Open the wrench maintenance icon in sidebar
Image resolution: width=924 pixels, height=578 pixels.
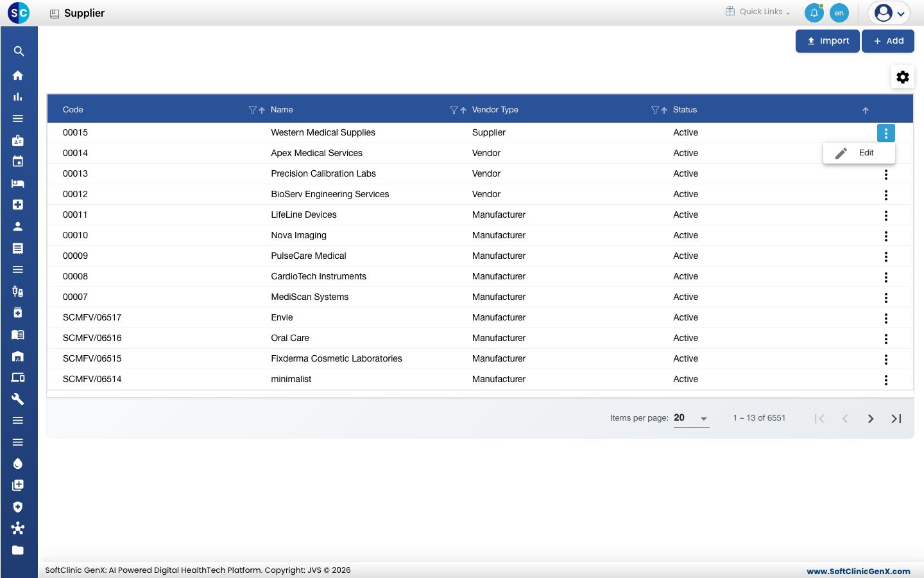pyautogui.click(x=18, y=399)
